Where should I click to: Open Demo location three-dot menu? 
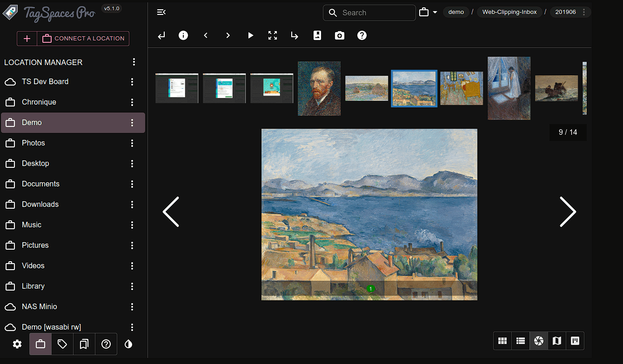pos(132,123)
